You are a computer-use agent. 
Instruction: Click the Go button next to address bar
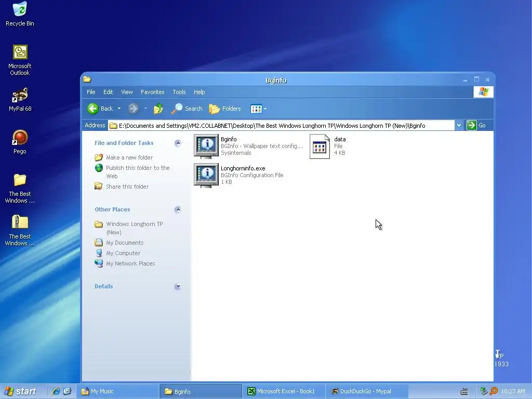click(x=476, y=126)
